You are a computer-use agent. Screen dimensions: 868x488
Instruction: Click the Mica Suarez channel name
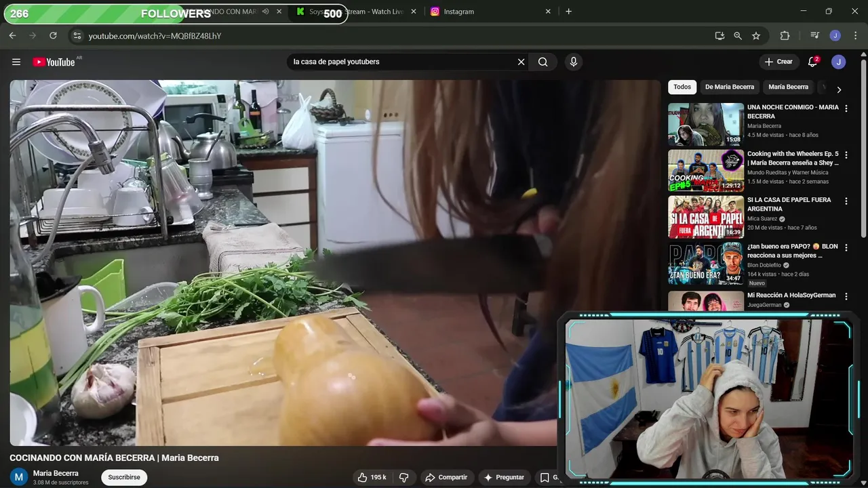(762, 219)
